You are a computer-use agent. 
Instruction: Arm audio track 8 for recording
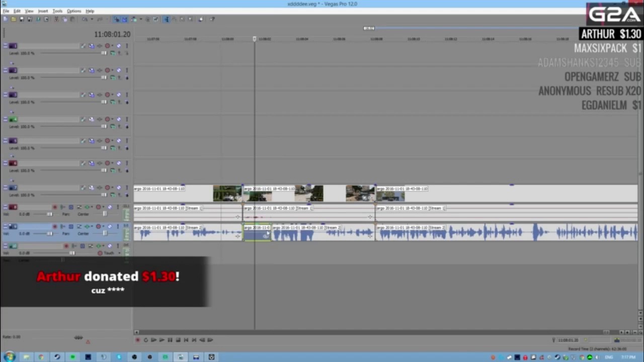point(55,207)
